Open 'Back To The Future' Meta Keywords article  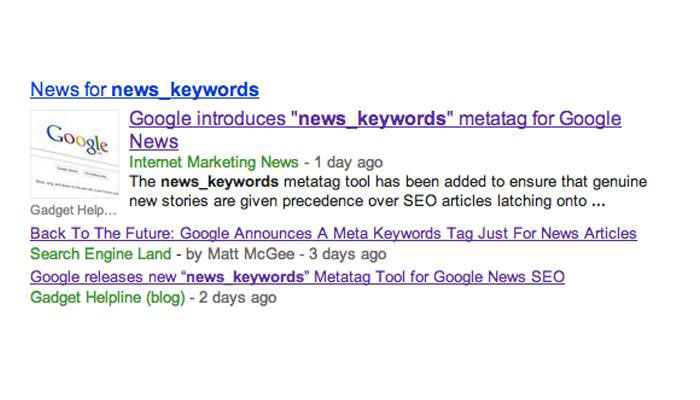(333, 233)
